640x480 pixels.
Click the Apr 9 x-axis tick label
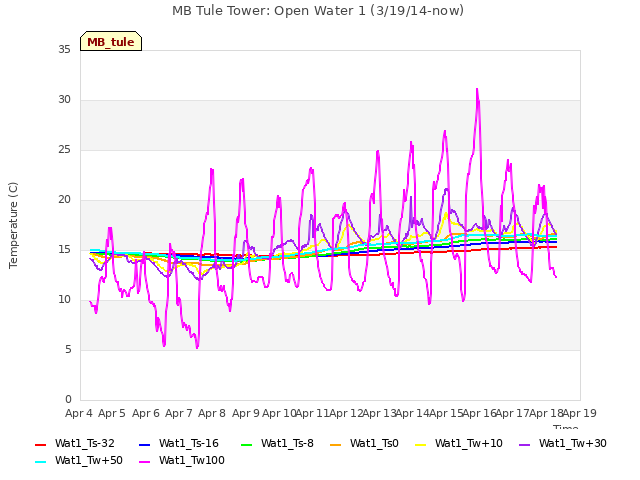(x=246, y=413)
